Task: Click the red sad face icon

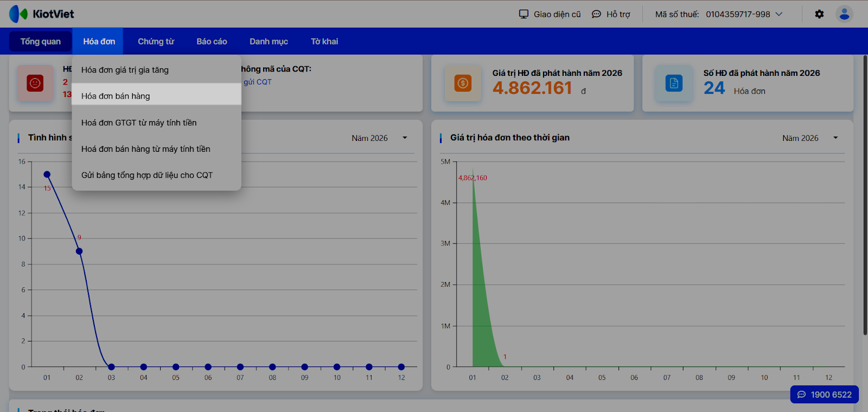Action: pyautogui.click(x=35, y=83)
